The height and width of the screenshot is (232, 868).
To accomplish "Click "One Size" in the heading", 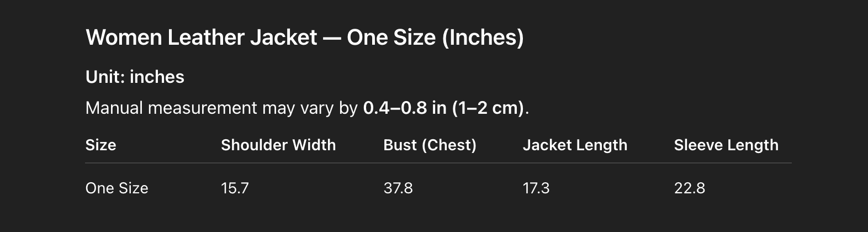I will coord(391,38).
